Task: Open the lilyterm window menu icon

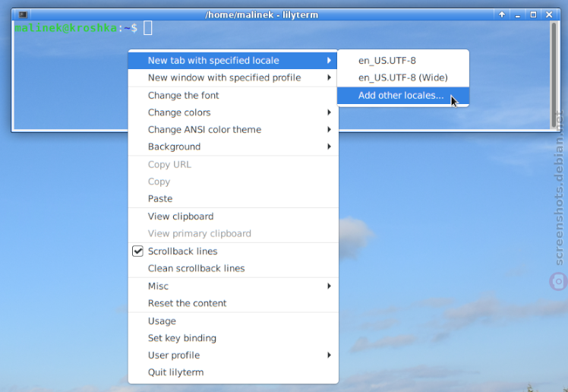Action: 23,15
